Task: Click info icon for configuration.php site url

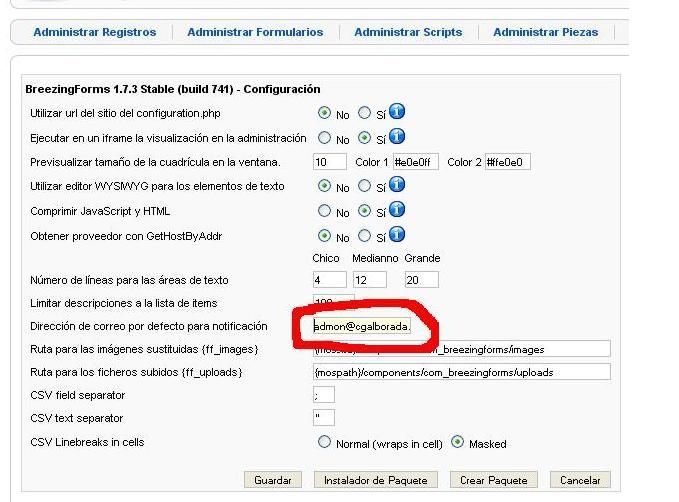Action: coord(397,111)
